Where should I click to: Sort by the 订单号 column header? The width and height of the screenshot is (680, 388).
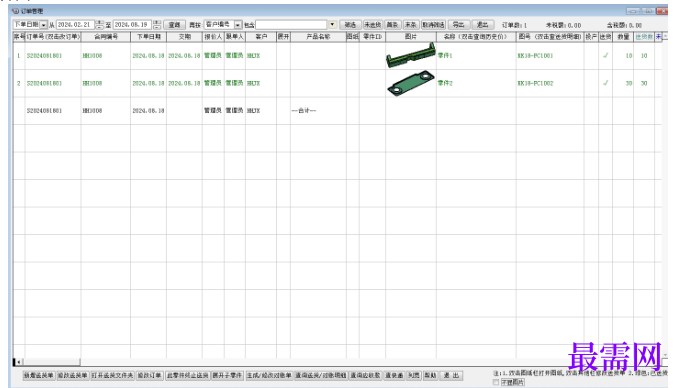pos(53,37)
